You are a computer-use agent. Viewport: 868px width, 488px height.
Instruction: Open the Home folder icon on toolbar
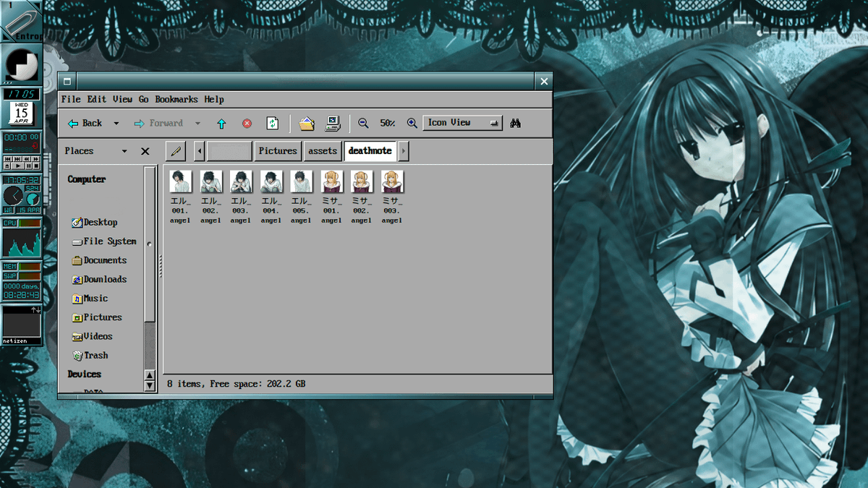pyautogui.click(x=306, y=123)
